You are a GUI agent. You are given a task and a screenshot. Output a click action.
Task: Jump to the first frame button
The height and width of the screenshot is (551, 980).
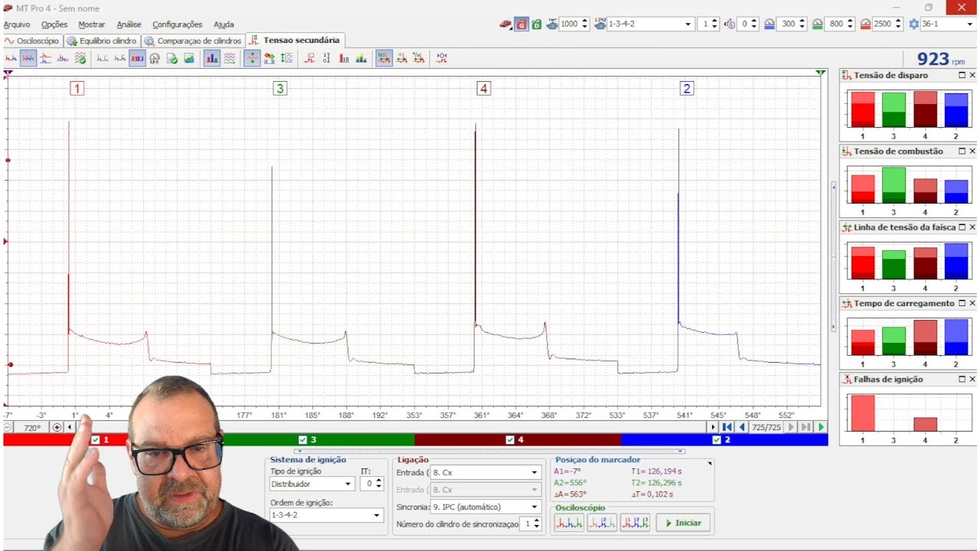click(727, 427)
